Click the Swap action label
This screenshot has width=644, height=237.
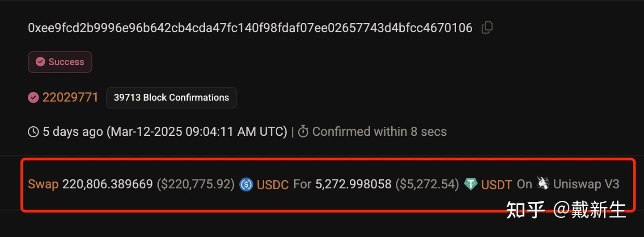point(43,184)
